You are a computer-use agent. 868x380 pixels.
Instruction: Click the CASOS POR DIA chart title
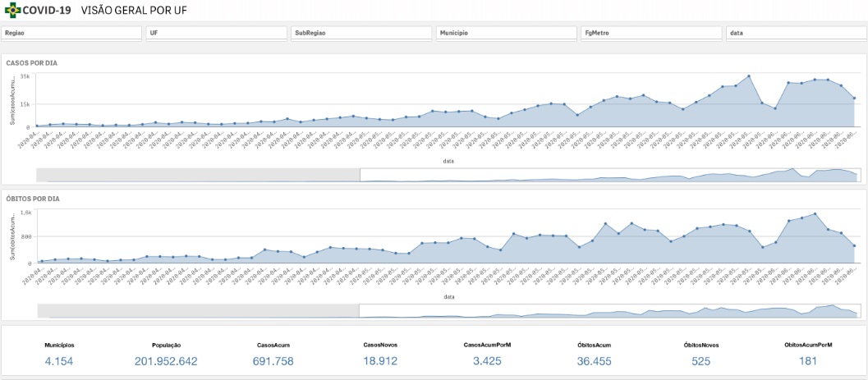[29, 63]
